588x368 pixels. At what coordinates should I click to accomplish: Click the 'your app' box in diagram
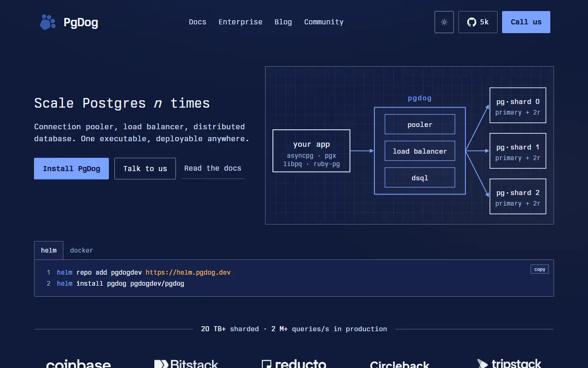[311, 151]
